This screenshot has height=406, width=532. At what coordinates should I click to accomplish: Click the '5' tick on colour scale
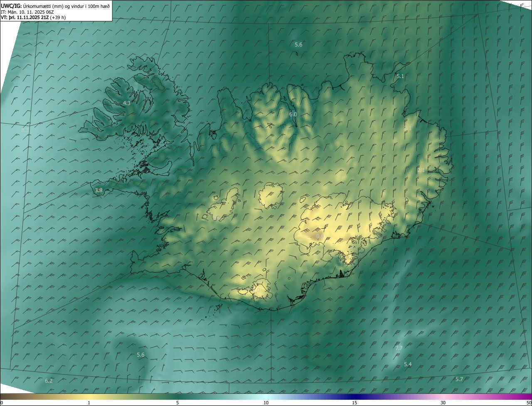point(177,403)
